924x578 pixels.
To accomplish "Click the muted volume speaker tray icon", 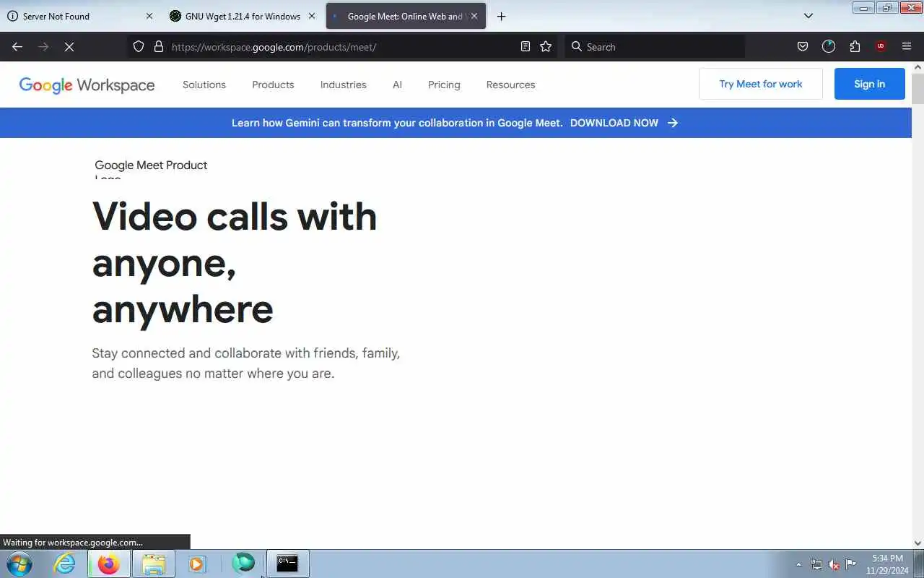I will [x=834, y=564].
